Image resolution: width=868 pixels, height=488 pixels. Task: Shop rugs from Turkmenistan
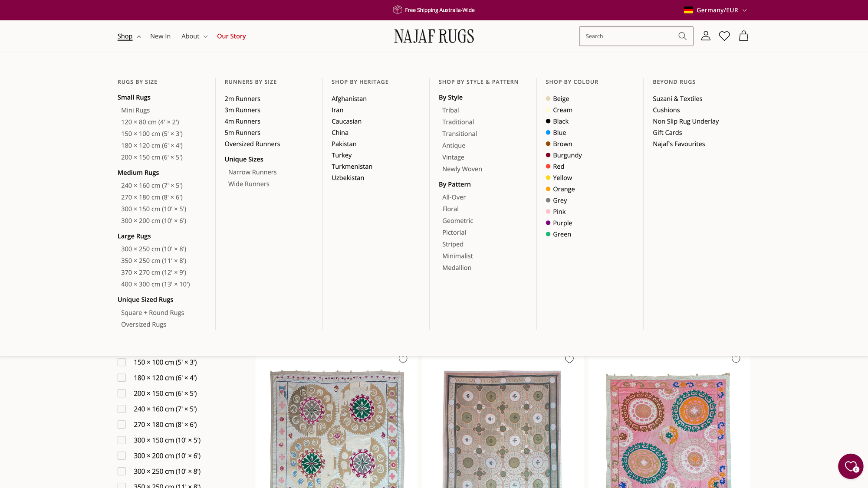coord(352,167)
